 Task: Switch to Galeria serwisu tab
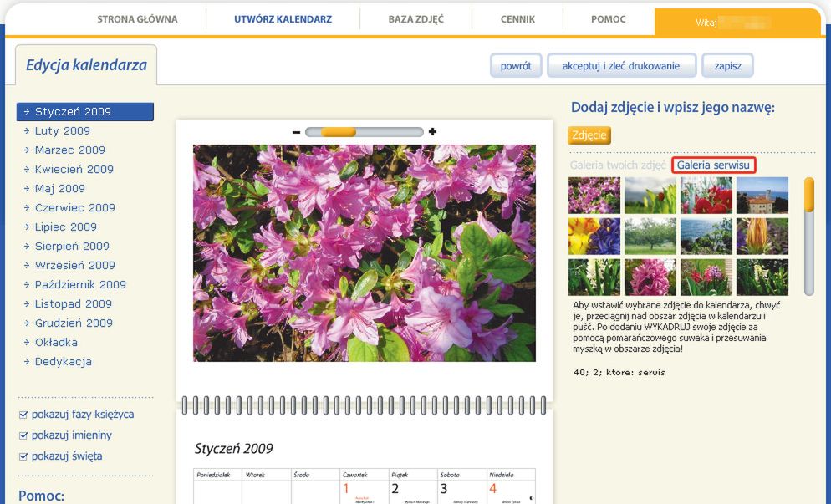click(x=713, y=165)
